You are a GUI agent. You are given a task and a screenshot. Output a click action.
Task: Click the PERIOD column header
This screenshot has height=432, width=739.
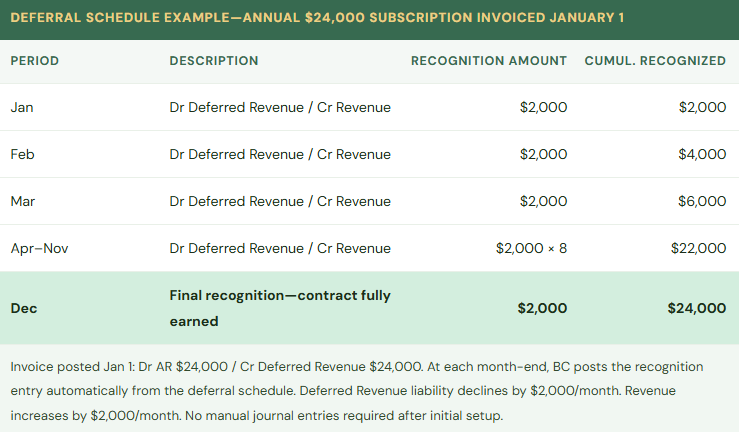(x=35, y=61)
